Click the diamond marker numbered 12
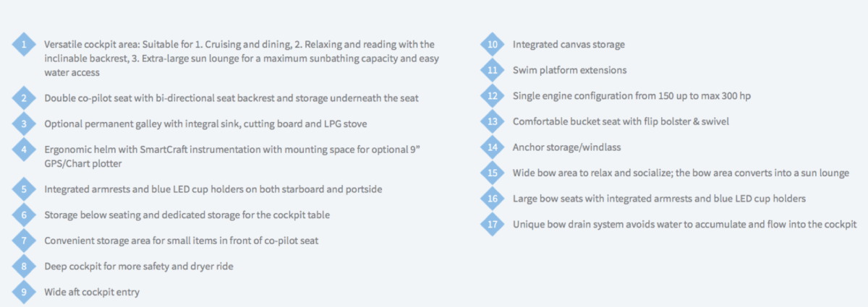Screen dimensions: 868x307 (492, 96)
